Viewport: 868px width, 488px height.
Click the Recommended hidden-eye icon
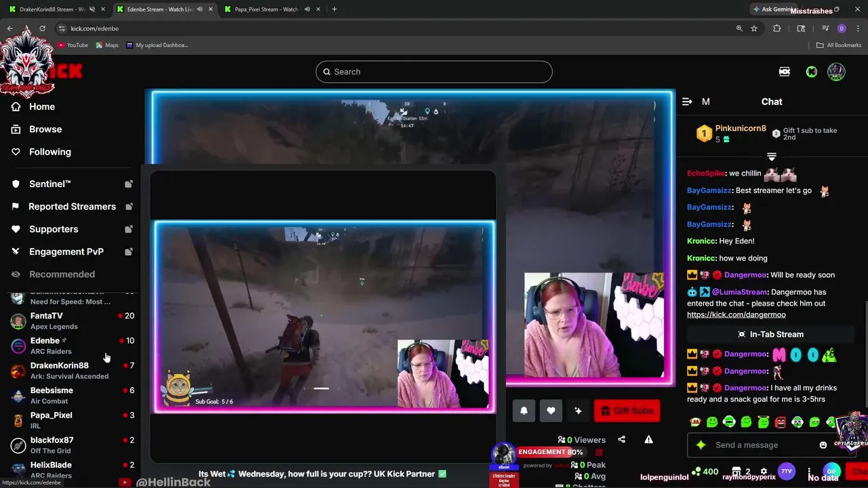click(16, 274)
